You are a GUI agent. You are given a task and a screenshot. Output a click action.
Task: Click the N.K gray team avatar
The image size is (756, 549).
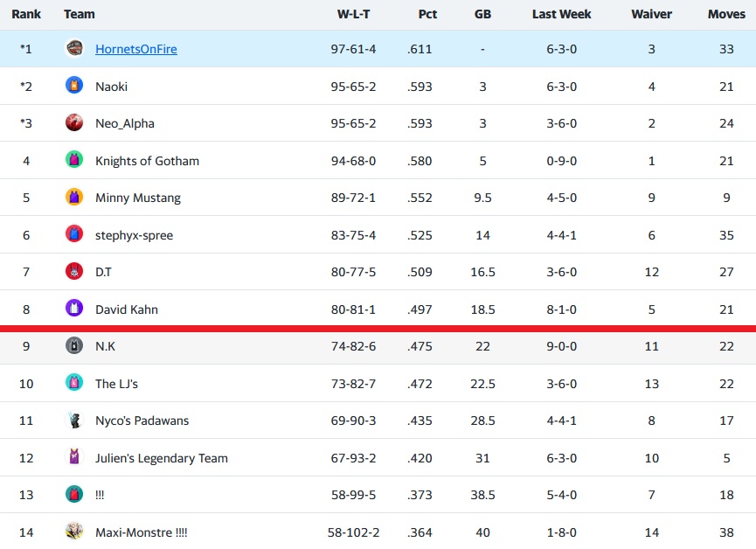(74, 346)
